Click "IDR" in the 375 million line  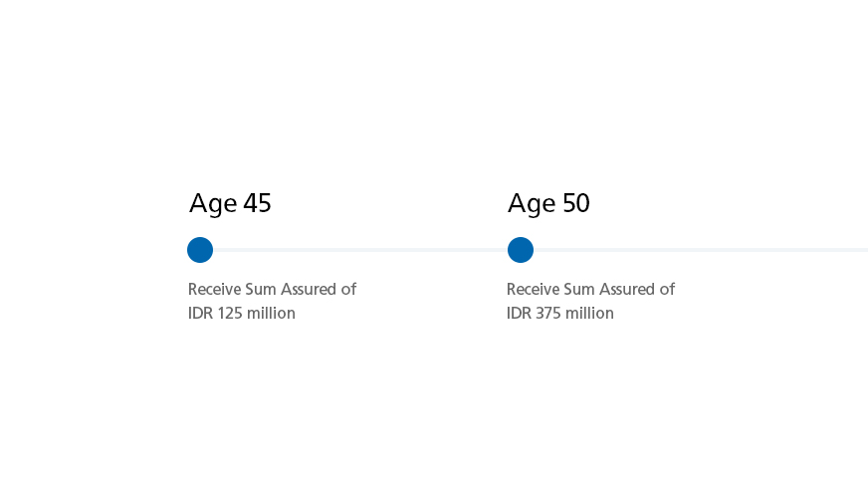[519, 313]
